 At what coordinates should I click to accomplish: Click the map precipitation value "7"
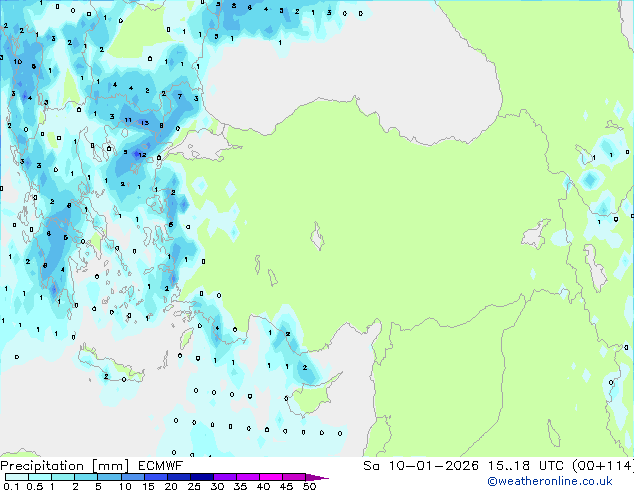(x=180, y=96)
